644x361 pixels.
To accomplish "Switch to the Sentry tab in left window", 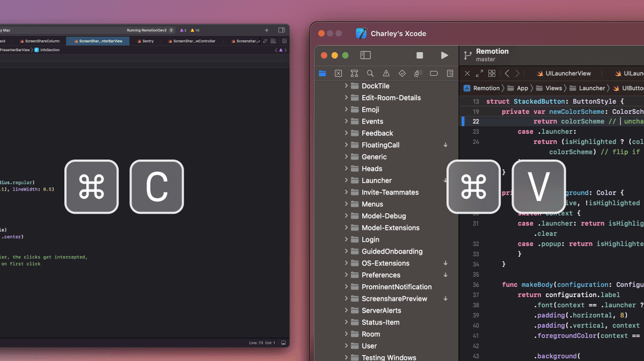I will click(145, 41).
